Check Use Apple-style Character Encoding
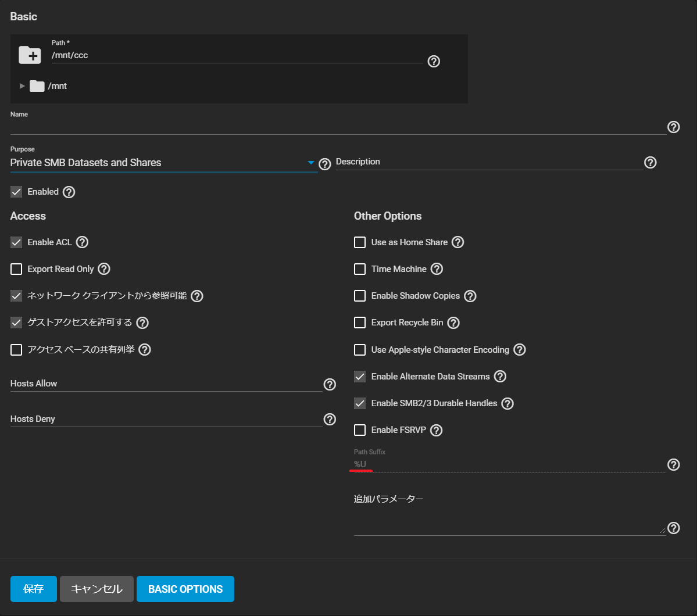 360,350
